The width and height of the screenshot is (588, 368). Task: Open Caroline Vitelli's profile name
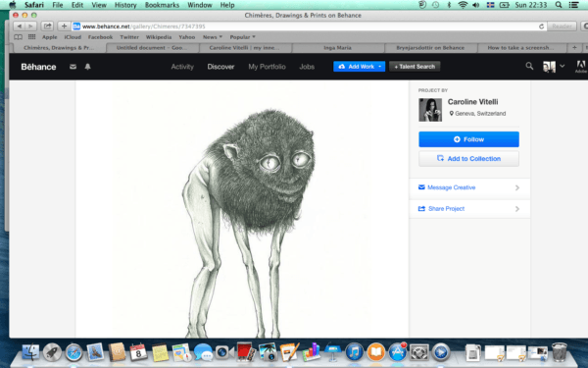coord(473,102)
